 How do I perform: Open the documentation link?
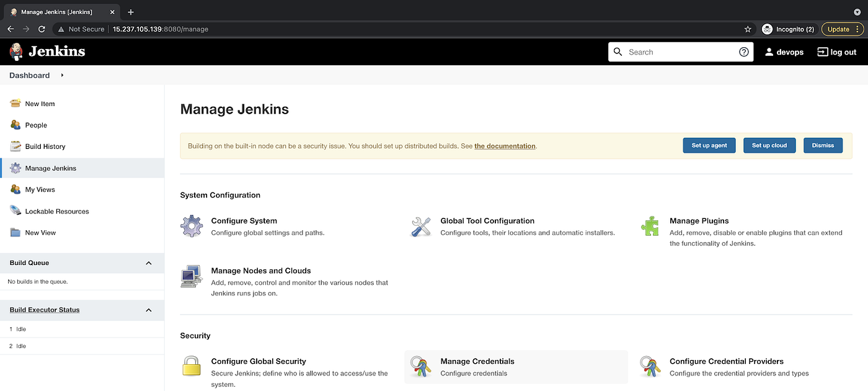pyautogui.click(x=505, y=146)
